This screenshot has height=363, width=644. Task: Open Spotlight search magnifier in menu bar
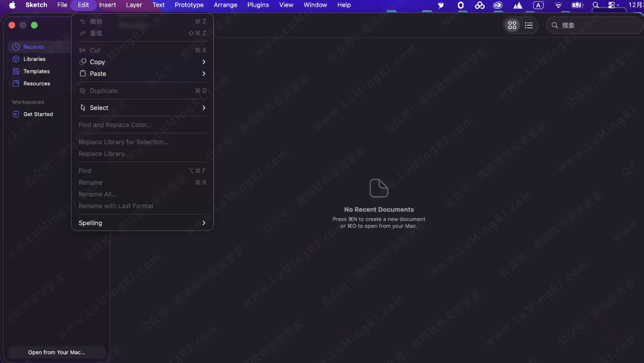click(x=595, y=5)
